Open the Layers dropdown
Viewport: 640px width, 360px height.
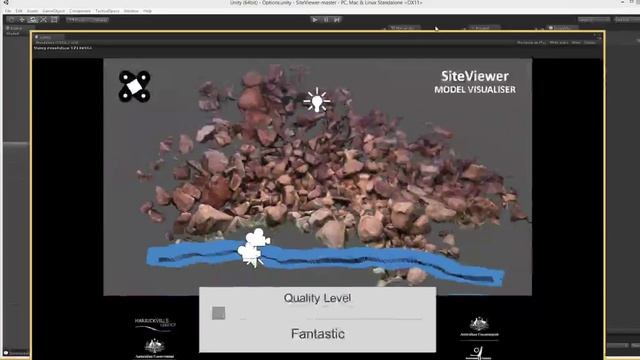[594, 20]
